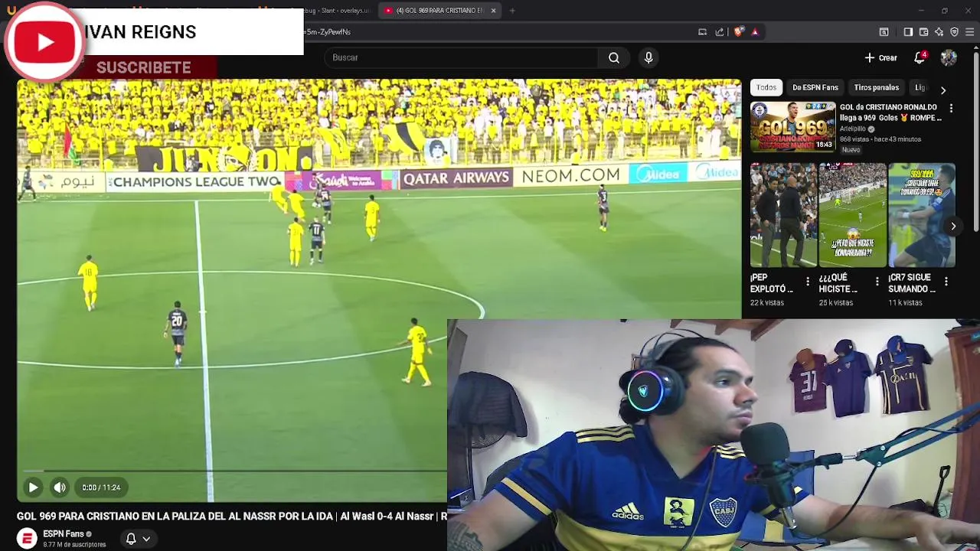Click the video progress bar
The height and width of the screenshot is (551, 980).
pos(232,471)
